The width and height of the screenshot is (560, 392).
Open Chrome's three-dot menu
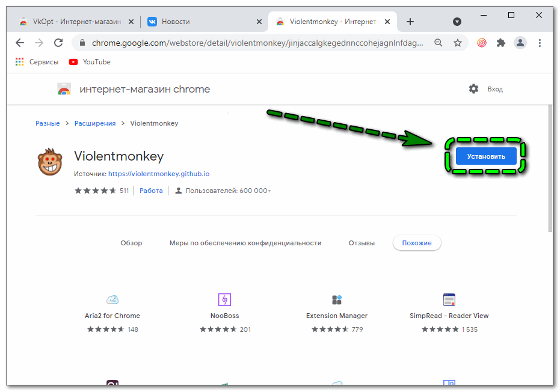[x=540, y=43]
